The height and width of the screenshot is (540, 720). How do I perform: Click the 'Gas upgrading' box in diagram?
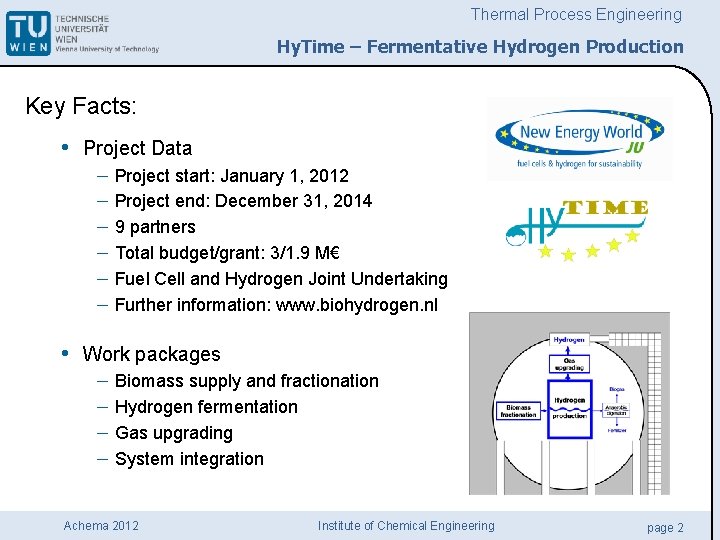pos(569,364)
